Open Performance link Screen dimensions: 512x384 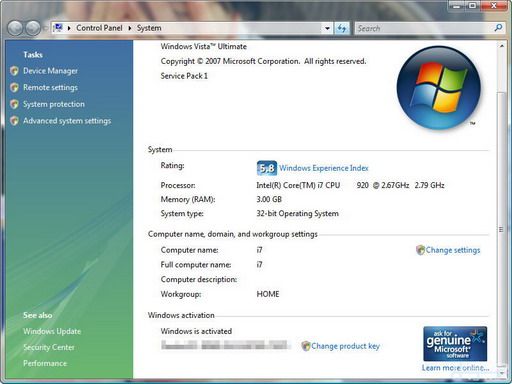pyautogui.click(x=45, y=363)
